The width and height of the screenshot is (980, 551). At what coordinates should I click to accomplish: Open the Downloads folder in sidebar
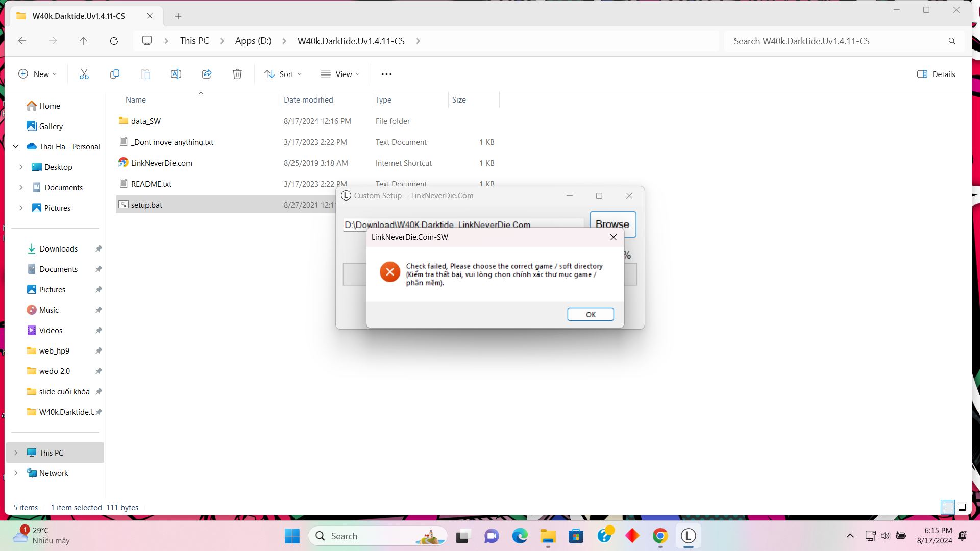(58, 248)
